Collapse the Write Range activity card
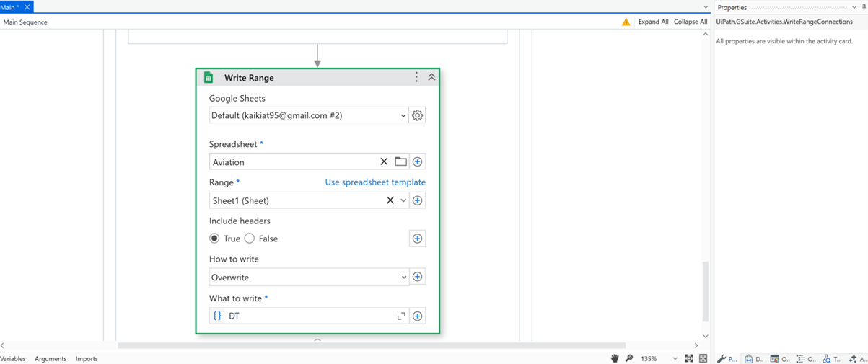 pyautogui.click(x=431, y=77)
